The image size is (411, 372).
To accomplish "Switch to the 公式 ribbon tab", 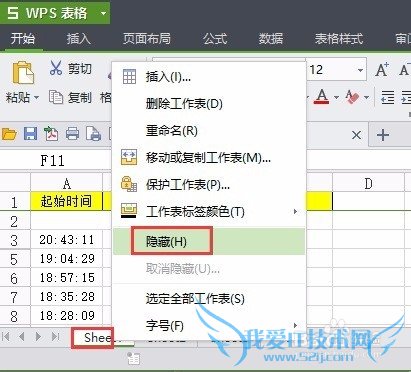I will 215,39.
